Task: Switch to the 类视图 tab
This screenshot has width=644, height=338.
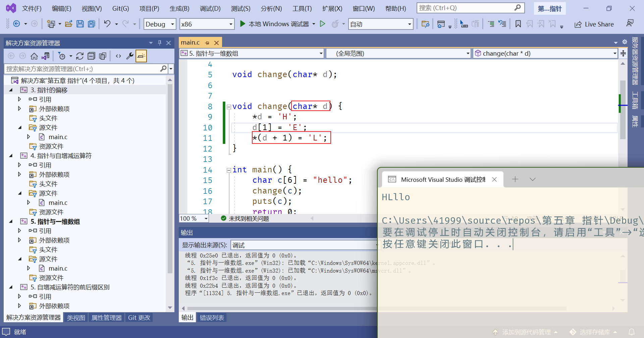Action: coord(76,318)
